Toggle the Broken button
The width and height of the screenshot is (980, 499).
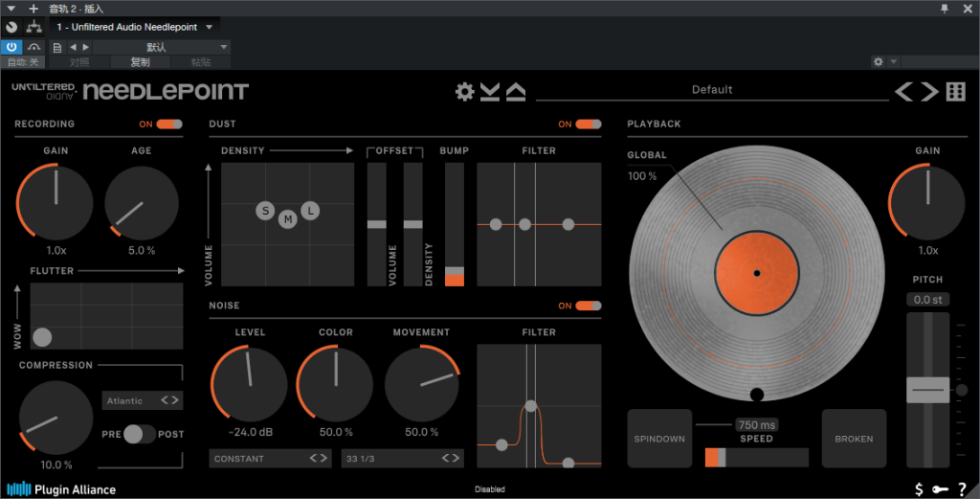tap(854, 439)
